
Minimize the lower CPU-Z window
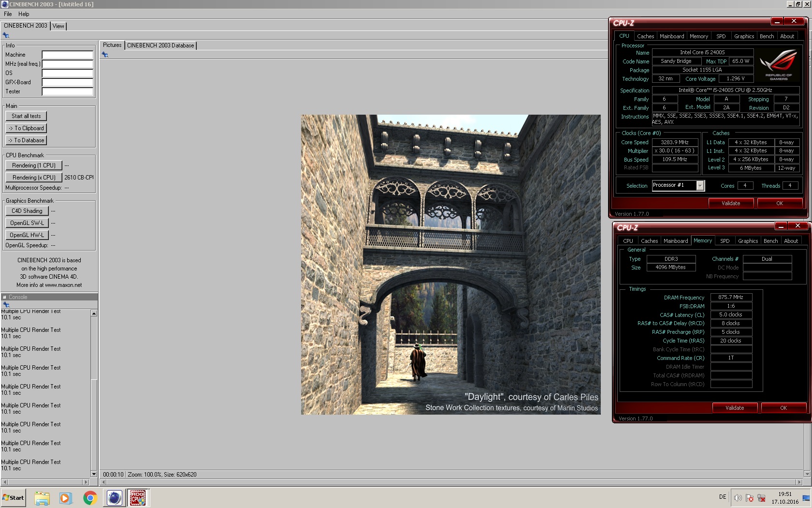tap(781, 226)
